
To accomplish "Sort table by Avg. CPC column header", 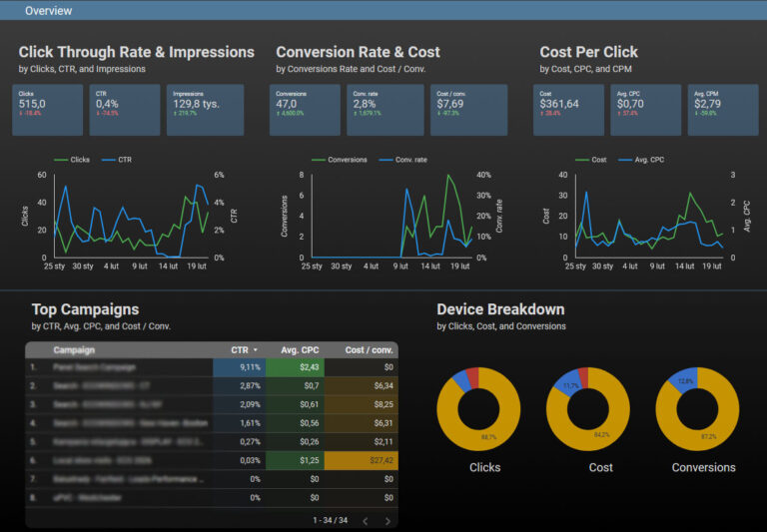I will [300, 350].
